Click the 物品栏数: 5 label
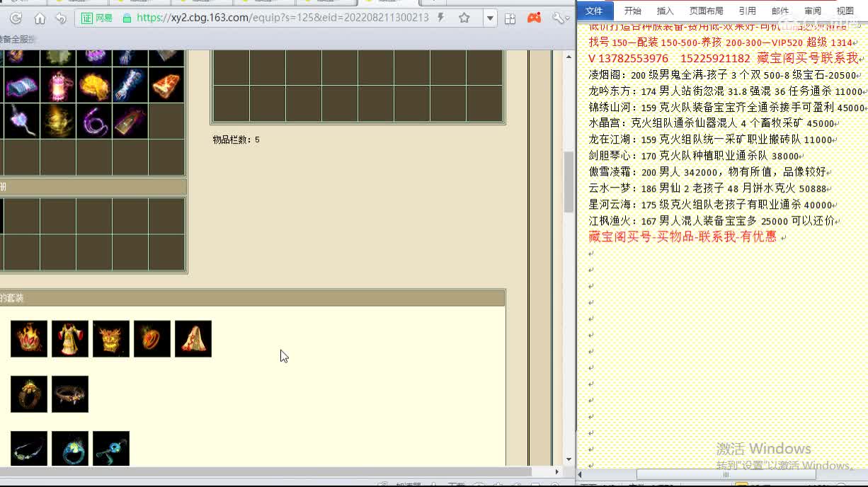868x487 pixels. [236, 140]
